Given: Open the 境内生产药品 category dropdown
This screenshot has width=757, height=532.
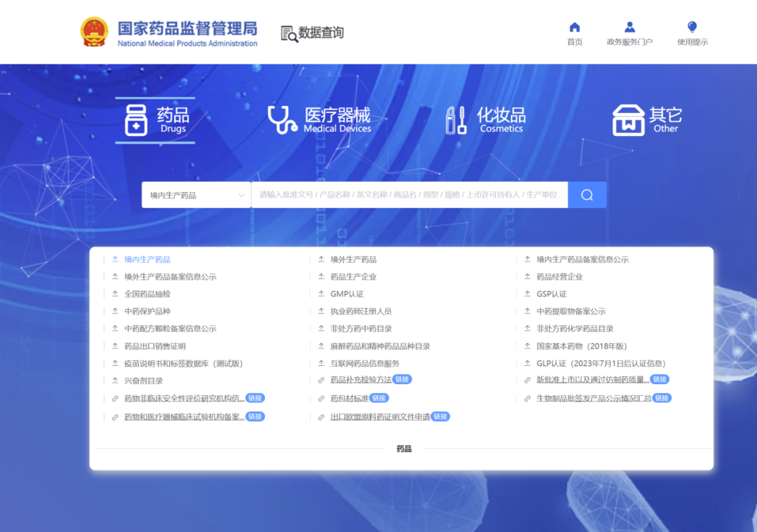Looking at the screenshot, I should pos(196,195).
